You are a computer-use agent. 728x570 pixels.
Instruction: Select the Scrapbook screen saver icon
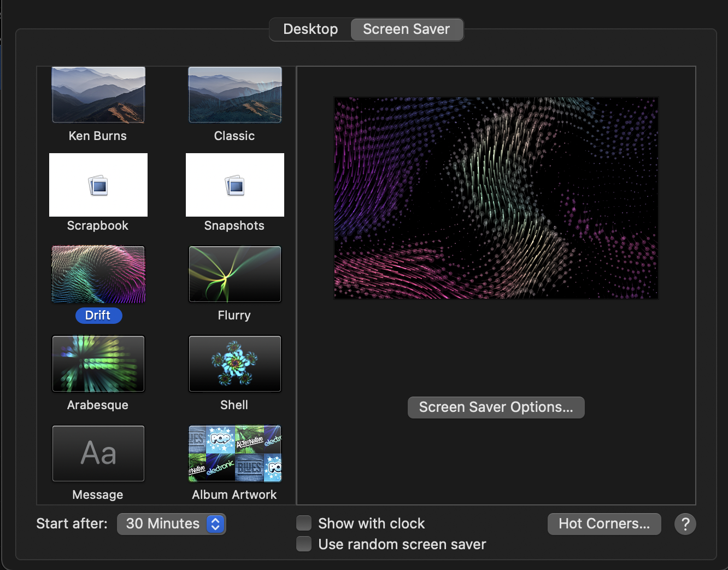98,185
